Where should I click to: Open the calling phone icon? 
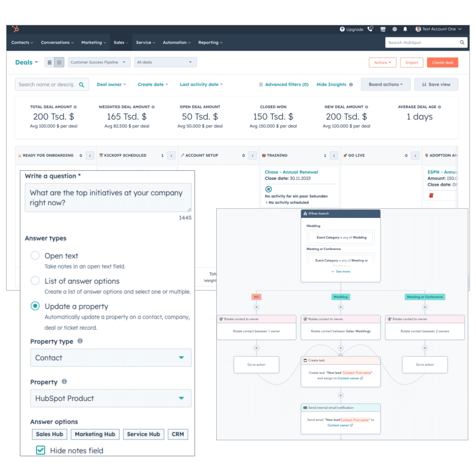coord(370,29)
